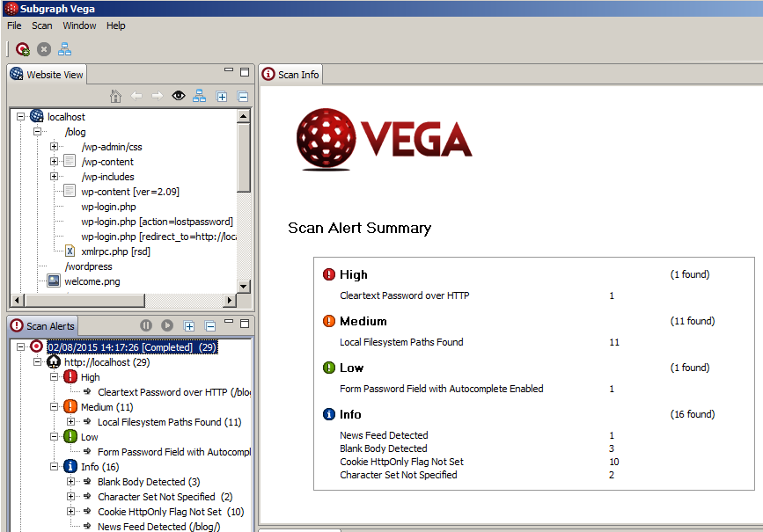This screenshot has width=763, height=532.
Task: Open Form Password Field with Autocomplete alert in tree
Action: (x=174, y=452)
